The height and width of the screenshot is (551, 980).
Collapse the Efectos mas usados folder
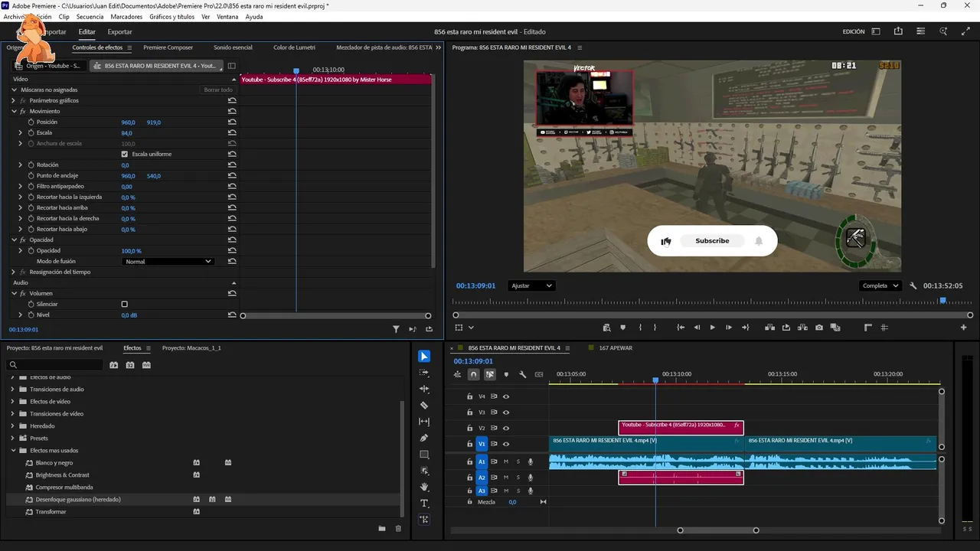click(x=12, y=451)
